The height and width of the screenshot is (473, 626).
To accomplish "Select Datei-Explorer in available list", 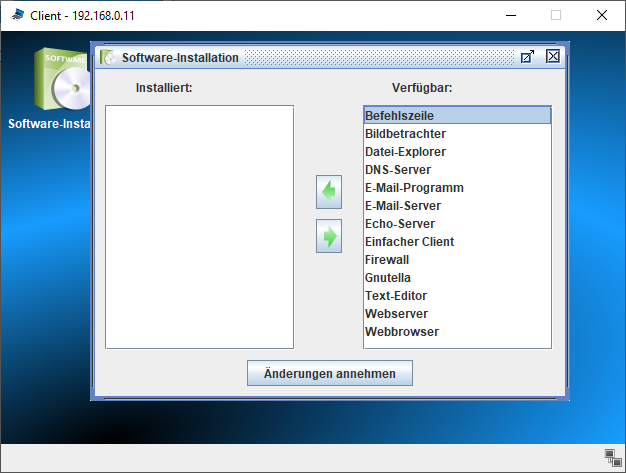I will tap(458, 152).
